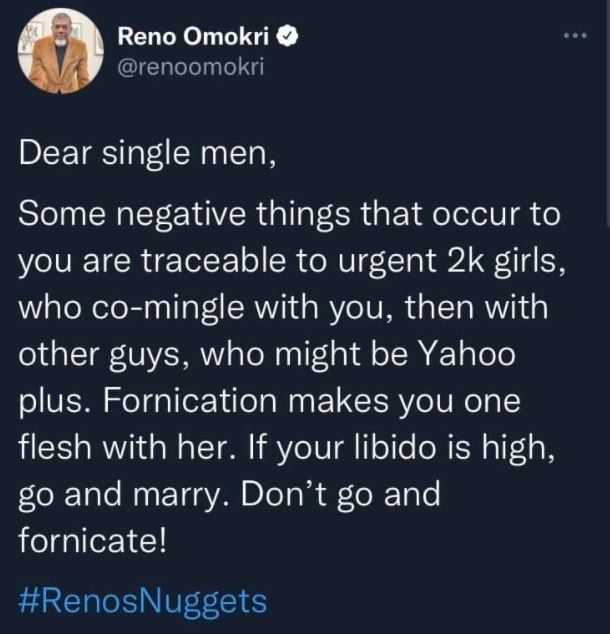Screen dimensions: 610x634
Task: Click the display name Reno Omokri
Action: (x=194, y=37)
